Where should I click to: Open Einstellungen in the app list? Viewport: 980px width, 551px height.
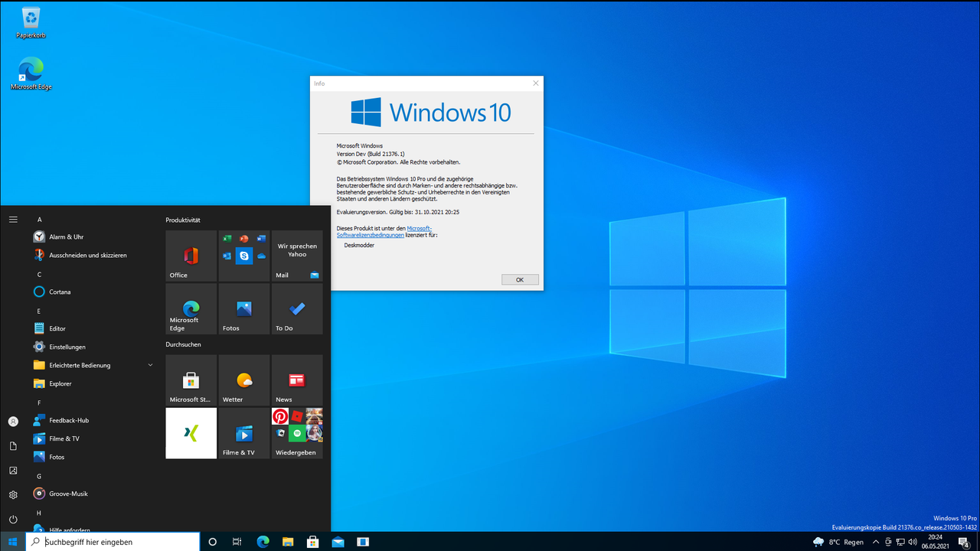click(92, 347)
